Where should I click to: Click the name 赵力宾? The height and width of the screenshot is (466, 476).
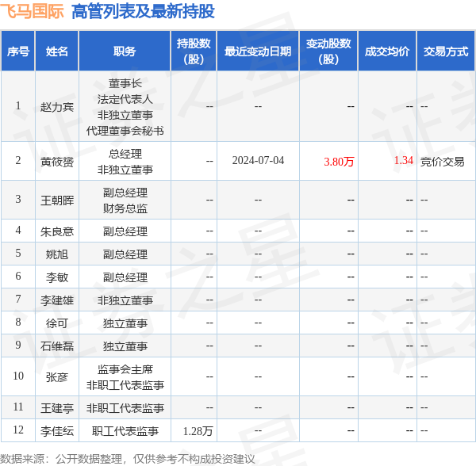pyautogui.click(x=57, y=107)
